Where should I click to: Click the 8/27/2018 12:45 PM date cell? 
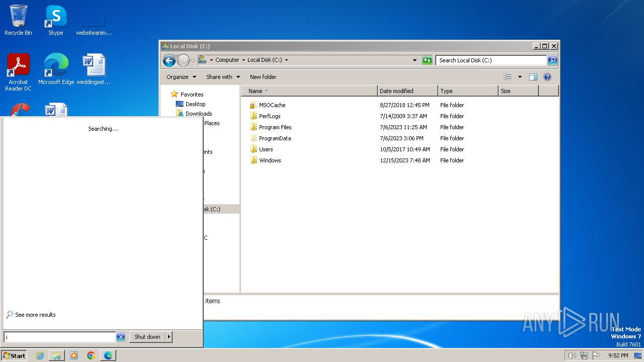(x=405, y=105)
